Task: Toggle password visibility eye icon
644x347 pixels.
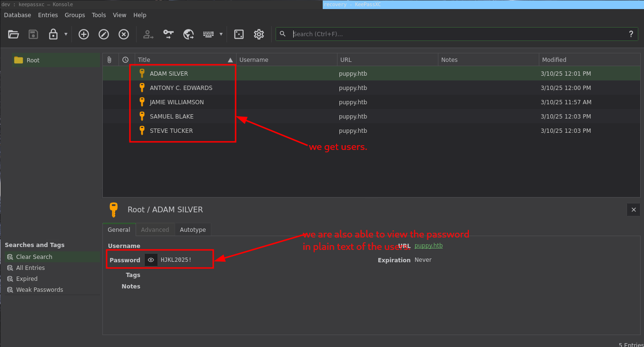Action: point(151,260)
